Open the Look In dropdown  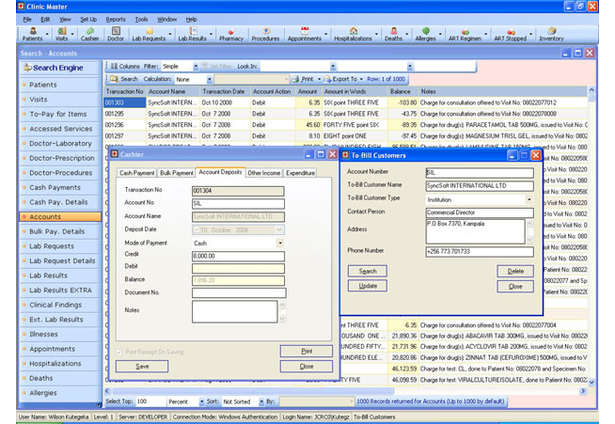333,66
